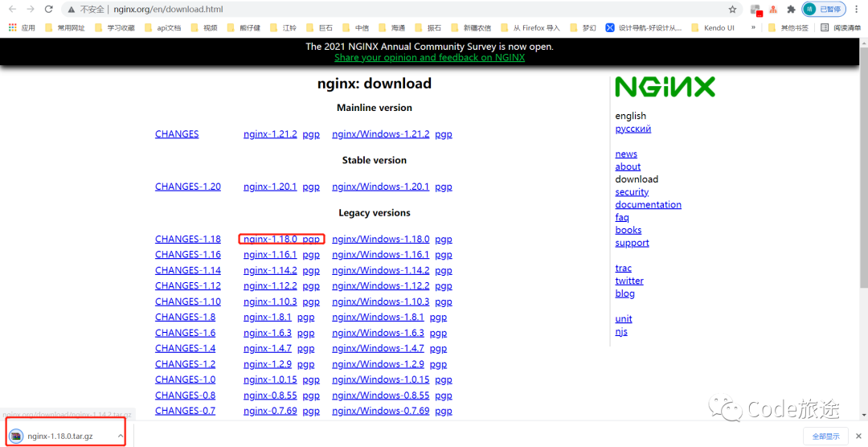Download nginx/Windows-1.12.2

pyautogui.click(x=380, y=286)
